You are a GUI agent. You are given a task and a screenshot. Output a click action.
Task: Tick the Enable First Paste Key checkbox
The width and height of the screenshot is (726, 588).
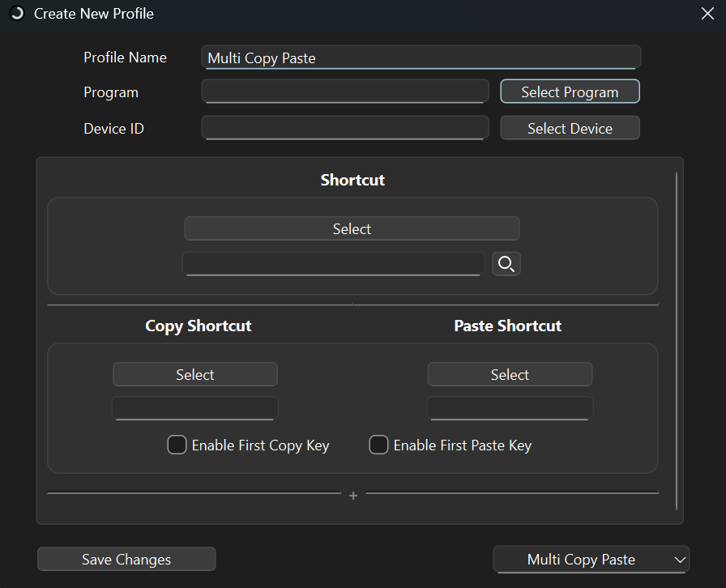[378, 445]
